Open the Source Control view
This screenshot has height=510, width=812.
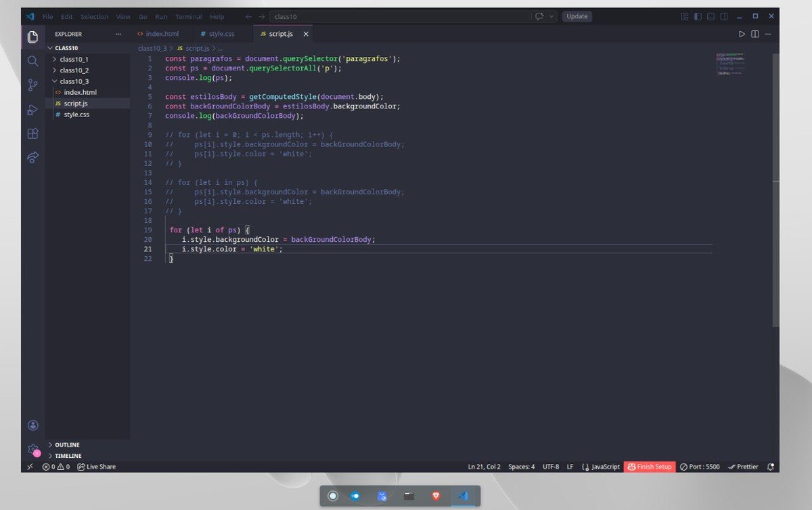(32, 85)
